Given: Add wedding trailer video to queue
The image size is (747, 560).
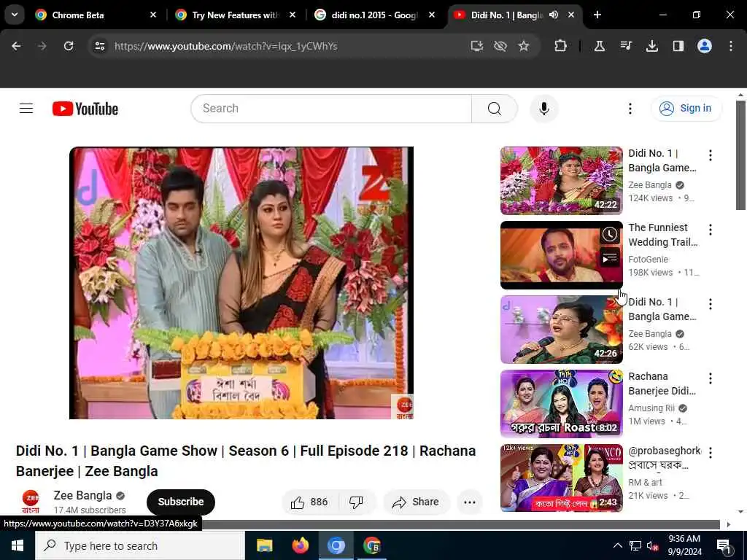Looking at the screenshot, I should pyautogui.click(x=609, y=259).
